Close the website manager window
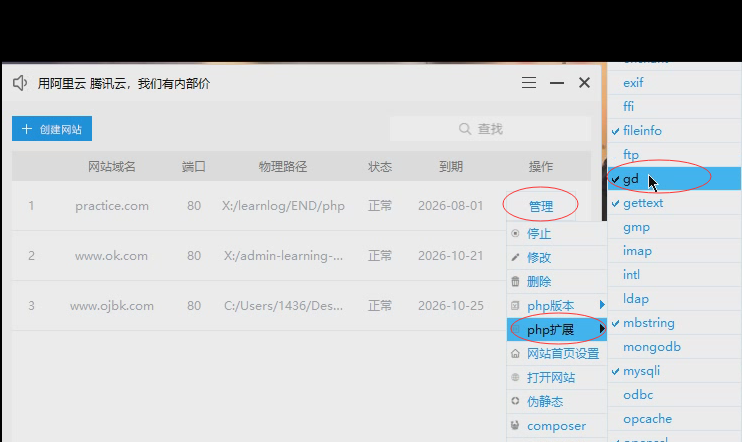The image size is (742, 442). pyautogui.click(x=584, y=83)
